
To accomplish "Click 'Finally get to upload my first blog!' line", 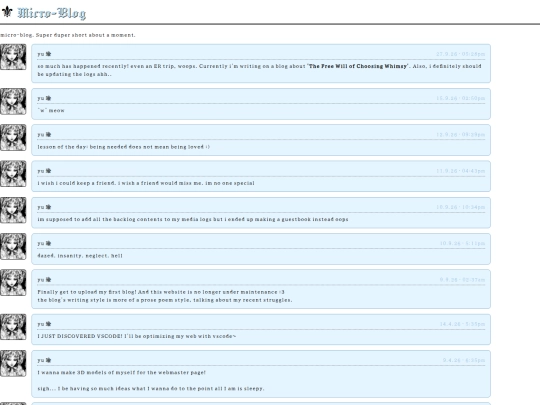I will 161,292.
